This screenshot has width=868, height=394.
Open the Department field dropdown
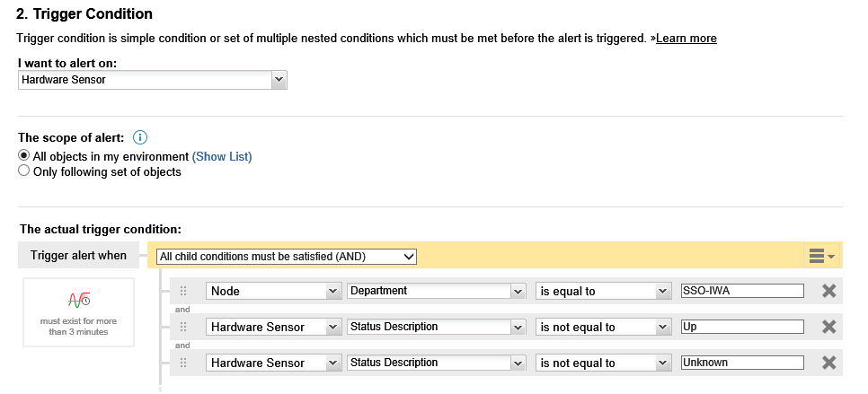436,291
